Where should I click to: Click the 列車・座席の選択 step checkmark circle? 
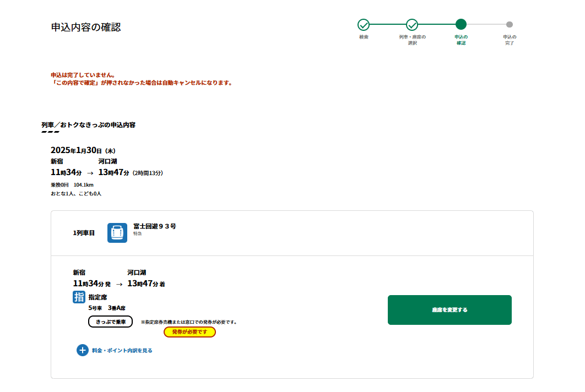pos(412,24)
